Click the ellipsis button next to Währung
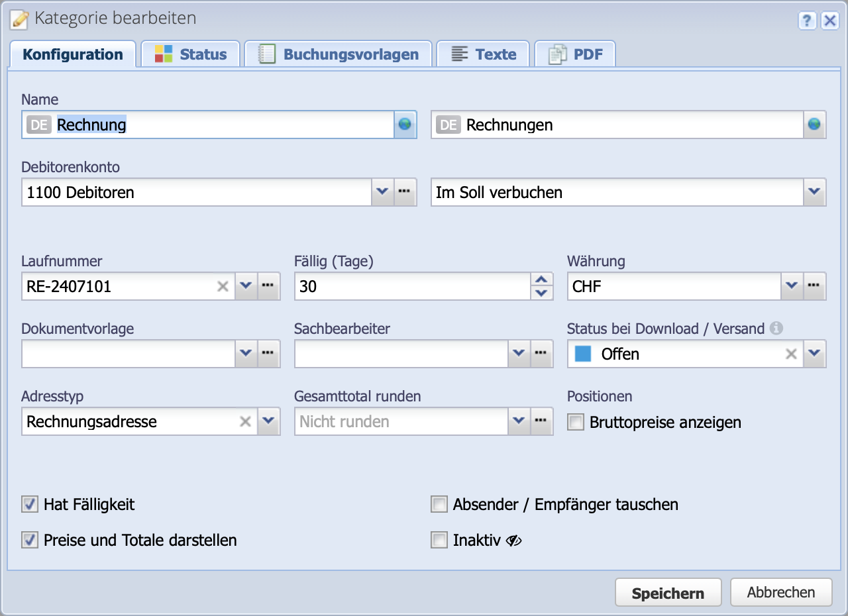The height and width of the screenshot is (616, 848). point(815,286)
